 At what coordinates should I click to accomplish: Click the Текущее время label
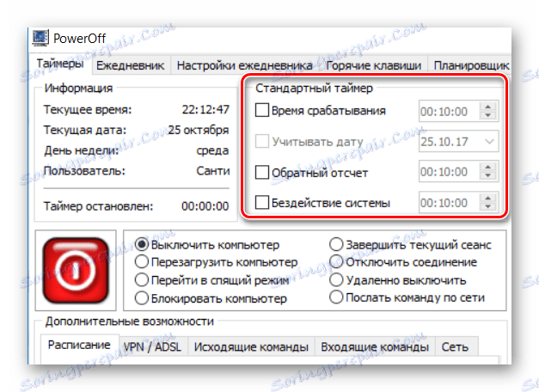88,110
